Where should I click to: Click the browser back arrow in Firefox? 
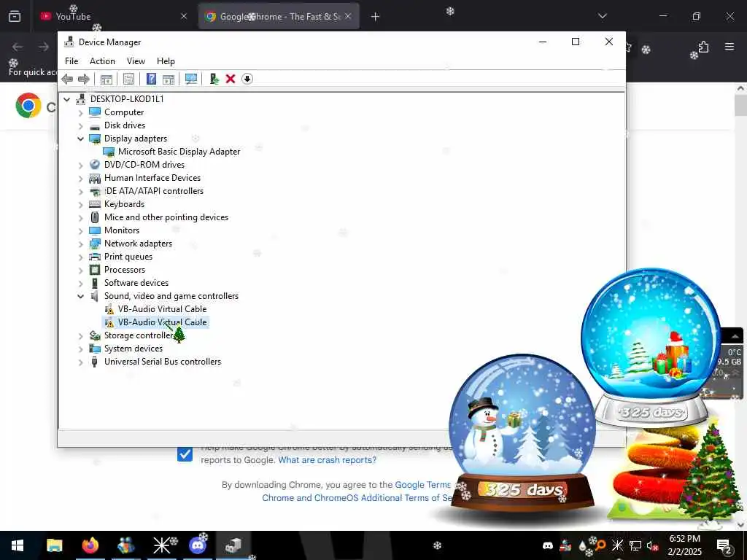[18, 47]
